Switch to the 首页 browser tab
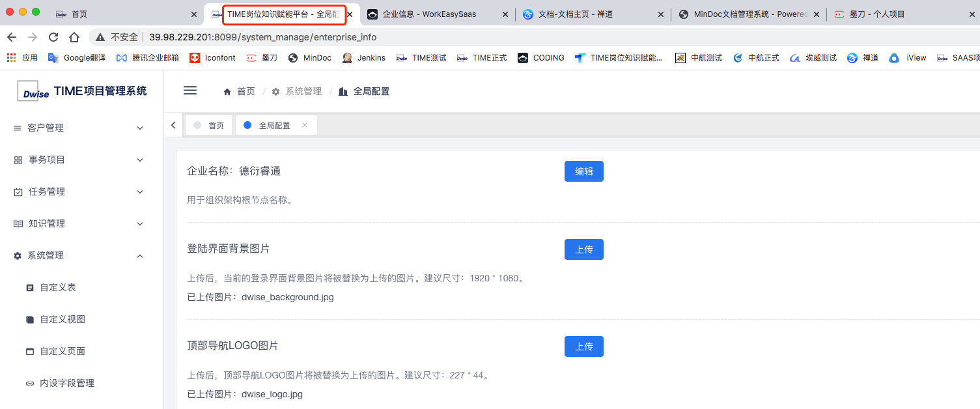This screenshot has height=409, width=980. pyautogui.click(x=124, y=14)
